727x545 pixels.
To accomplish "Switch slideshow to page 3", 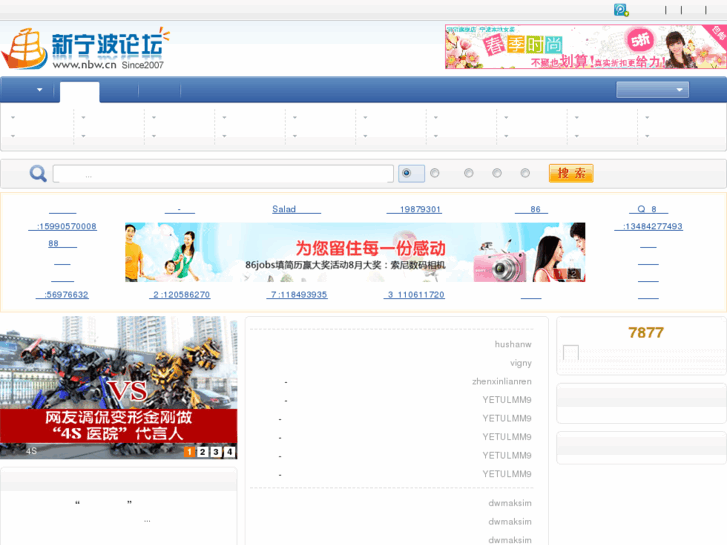I will (x=216, y=452).
